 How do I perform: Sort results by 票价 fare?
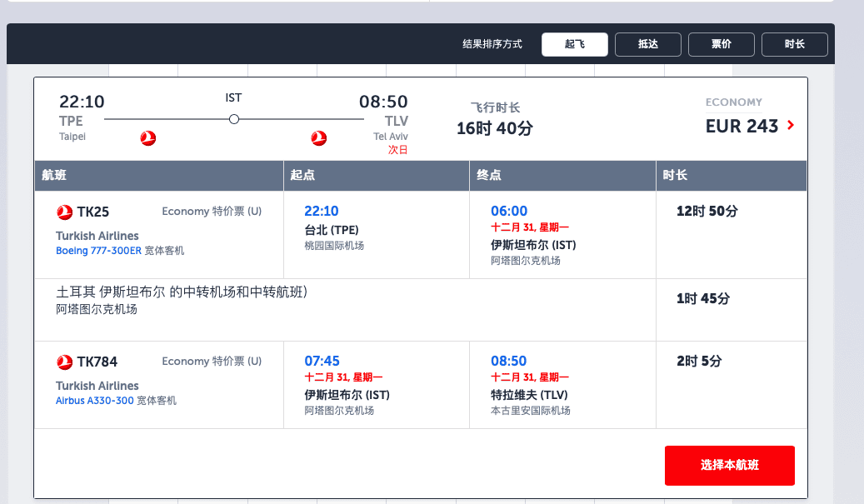tap(721, 44)
